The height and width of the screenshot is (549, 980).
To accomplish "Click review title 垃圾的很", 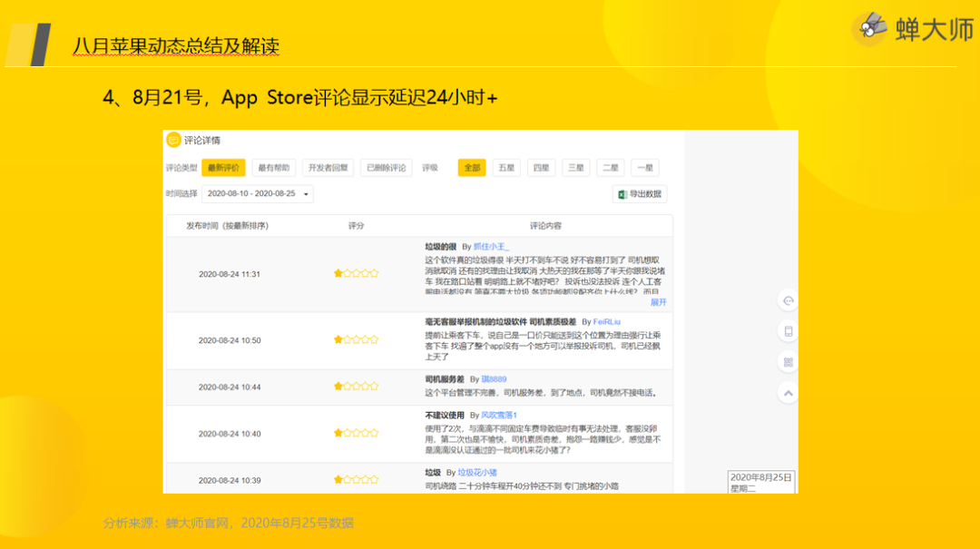I will (x=441, y=247).
